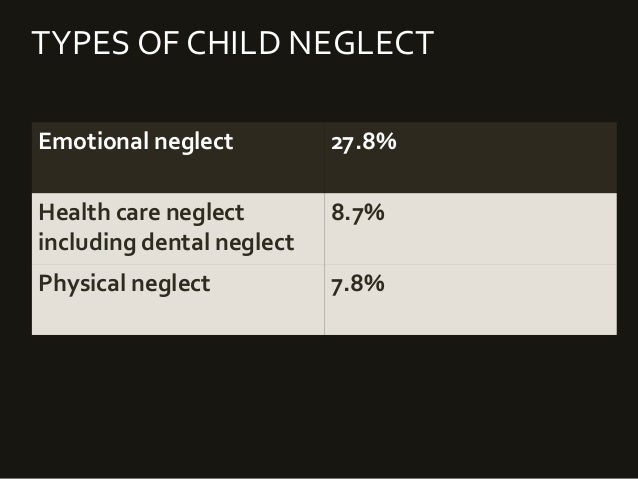Click the 'Physical neglect' table cell
The height and width of the screenshot is (479, 638).
[x=124, y=284]
